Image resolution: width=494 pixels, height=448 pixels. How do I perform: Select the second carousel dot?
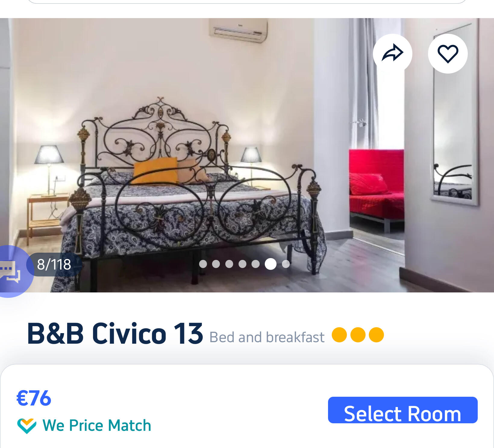pyautogui.click(x=216, y=264)
